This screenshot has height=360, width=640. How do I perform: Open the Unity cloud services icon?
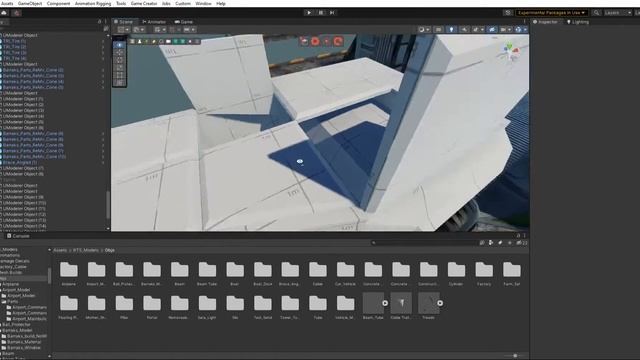tap(4, 13)
